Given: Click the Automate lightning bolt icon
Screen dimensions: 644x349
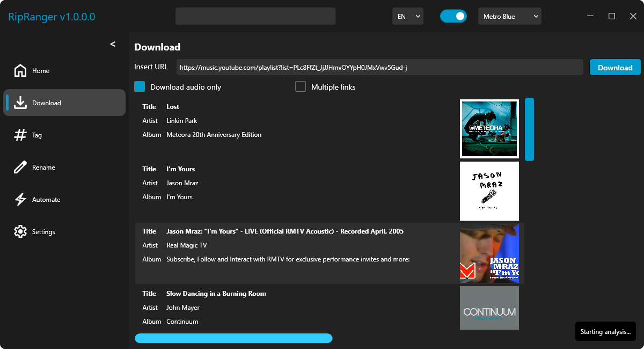Looking at the screenshot, I should 20,200.
